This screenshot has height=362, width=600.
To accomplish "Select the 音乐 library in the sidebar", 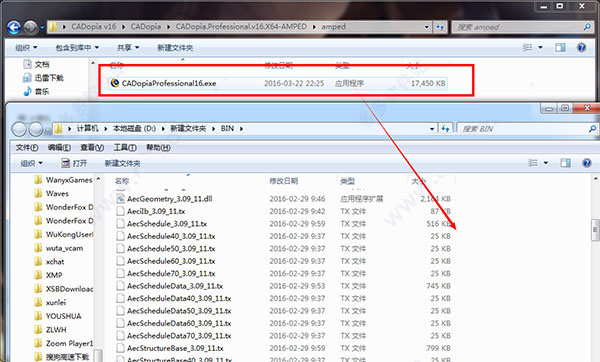I will 36,91.
